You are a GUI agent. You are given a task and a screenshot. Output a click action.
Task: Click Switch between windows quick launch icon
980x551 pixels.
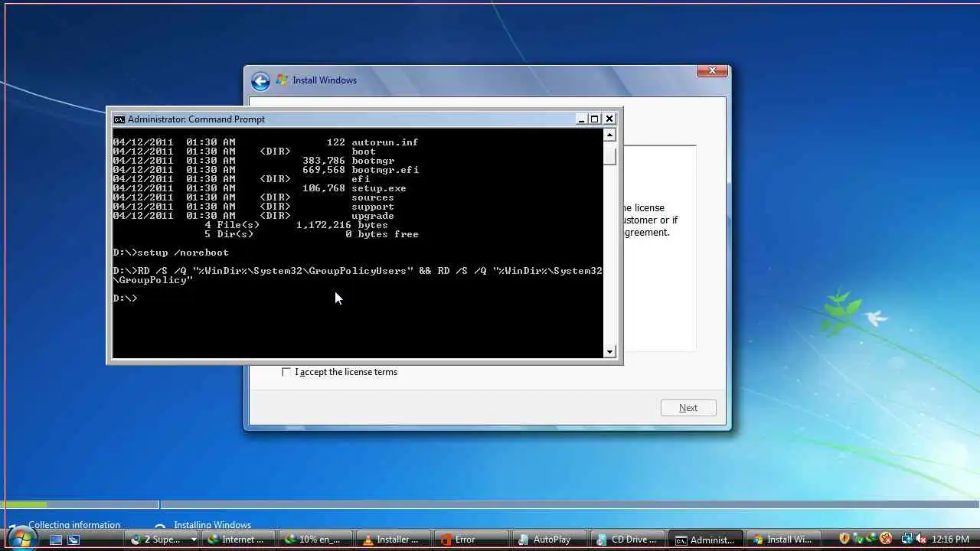point(73,540)
